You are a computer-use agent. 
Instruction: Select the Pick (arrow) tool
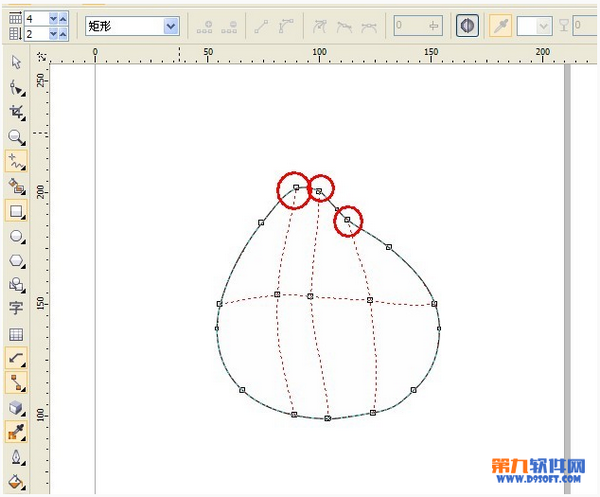pos(16,62)
